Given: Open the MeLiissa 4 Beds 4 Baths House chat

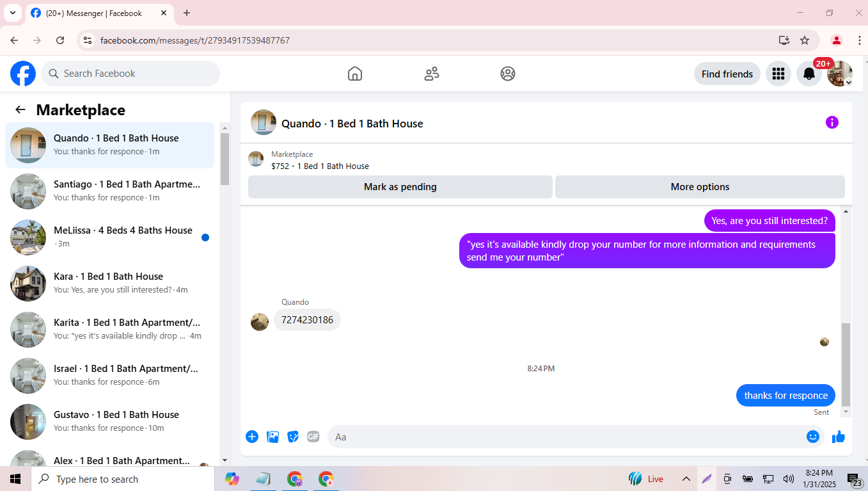Looking at the screenshot, I should click(109, 237).
